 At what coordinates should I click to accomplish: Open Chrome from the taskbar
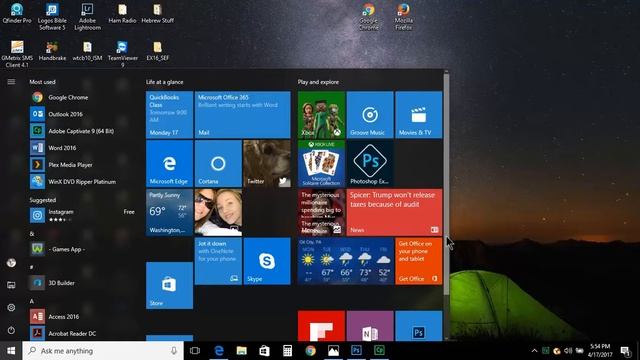click(x=310, y=351)
